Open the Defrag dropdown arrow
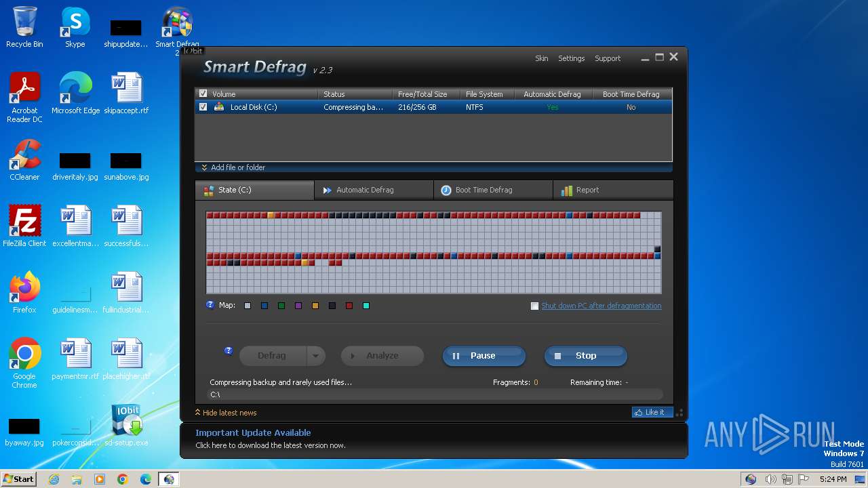The image size is (868, 488). (316, 356)
